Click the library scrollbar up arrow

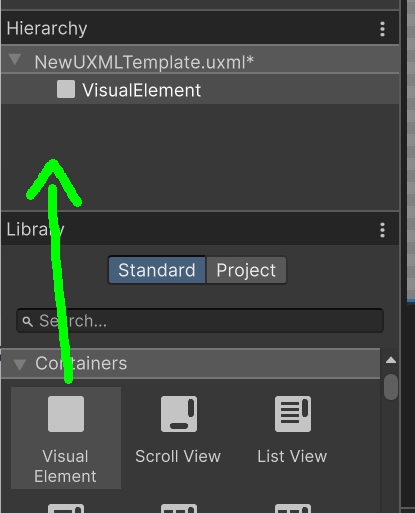coord(391,360)
